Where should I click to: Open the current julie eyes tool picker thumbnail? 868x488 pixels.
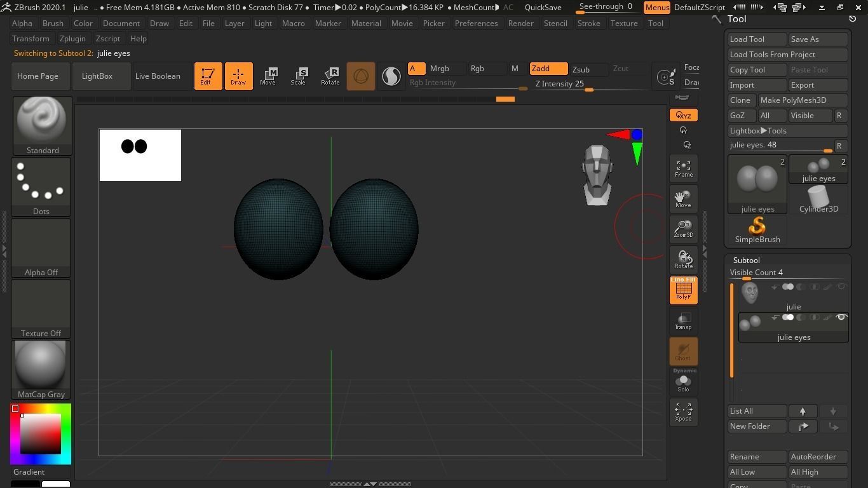(x=757, y=184)
